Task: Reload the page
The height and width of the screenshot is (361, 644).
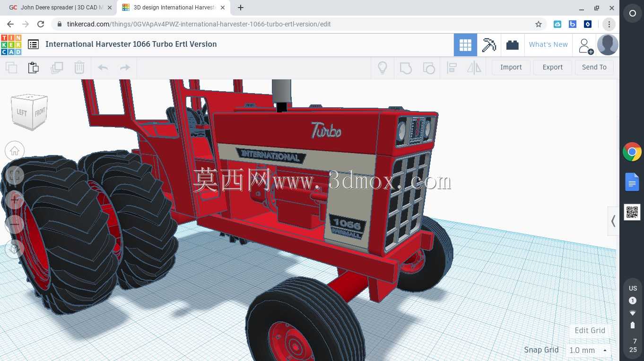Action: click(41, 24)
